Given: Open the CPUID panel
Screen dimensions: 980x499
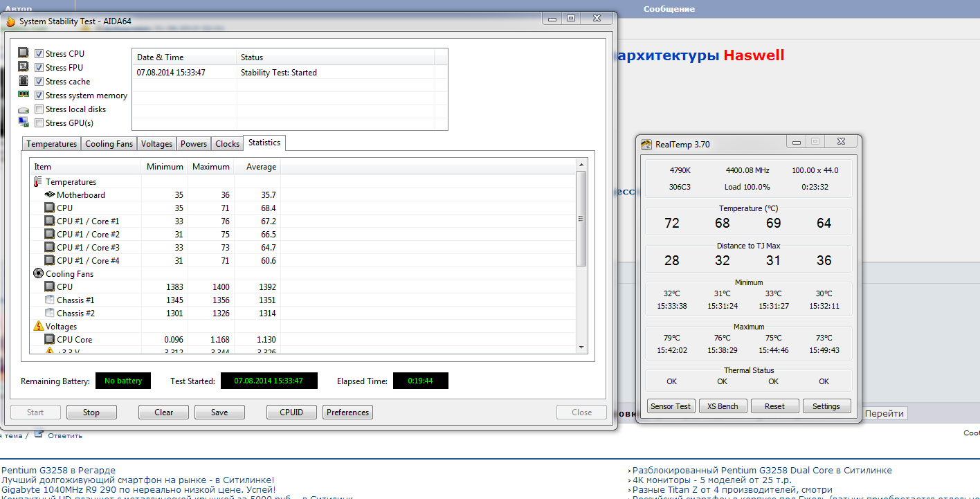Looking at the screenshot, I should click(x=291, y=412).
